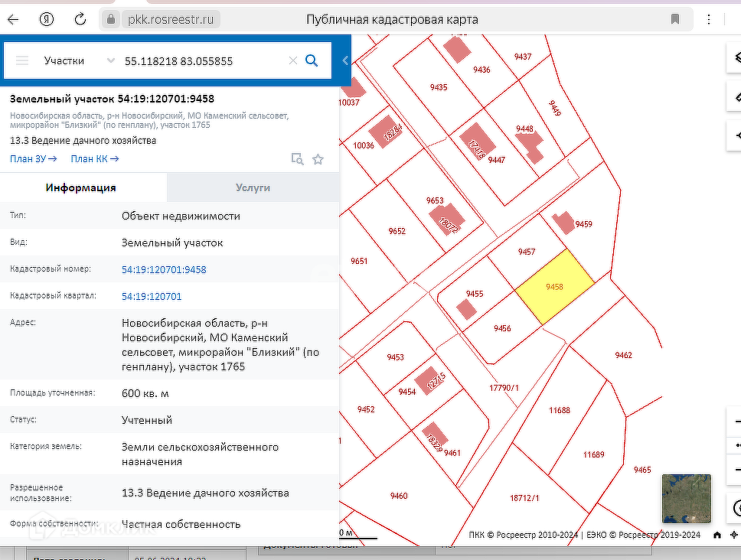
Task: Click the find-on-map icon beside star
Action: point(297,159)
